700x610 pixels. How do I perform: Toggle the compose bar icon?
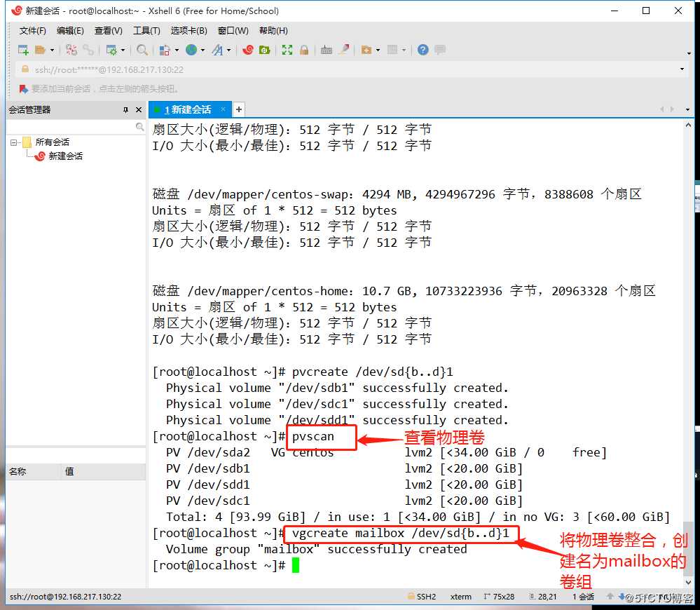pos(441,50)
